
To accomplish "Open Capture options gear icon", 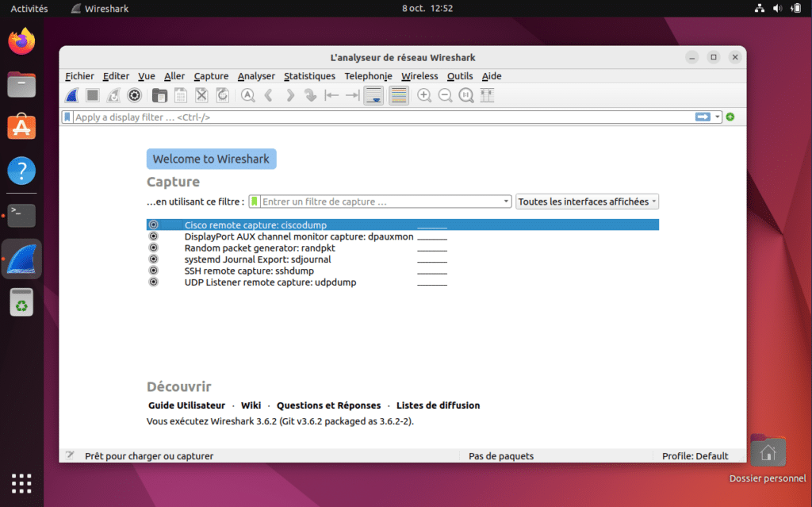I will 134,95.
